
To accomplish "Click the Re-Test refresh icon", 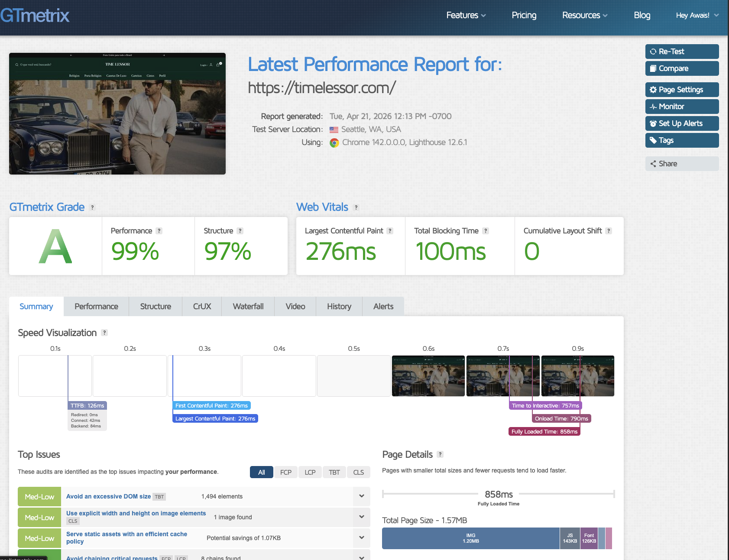I will (653, 52).
